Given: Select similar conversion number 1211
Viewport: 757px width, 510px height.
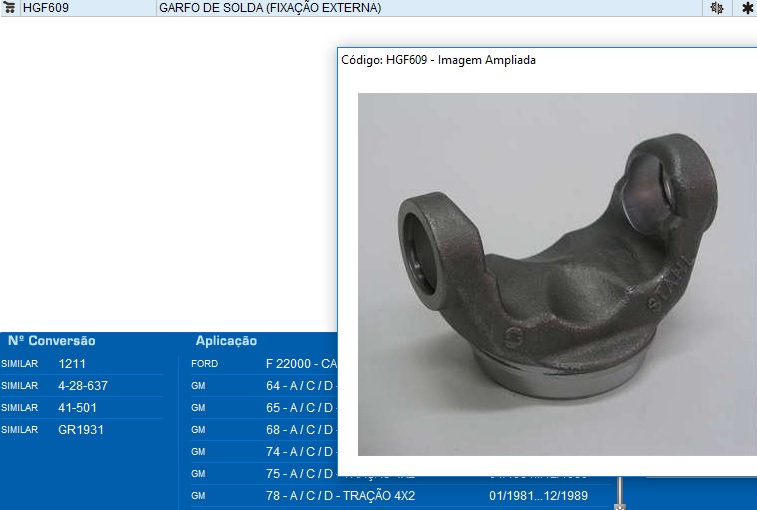Looking at the screenshot, I should [x=72, y=364].
